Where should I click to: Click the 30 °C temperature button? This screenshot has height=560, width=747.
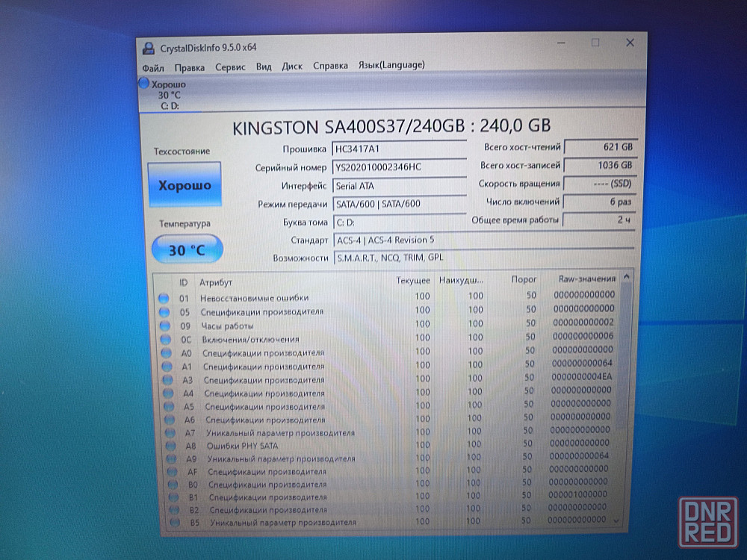pos(187,249)
